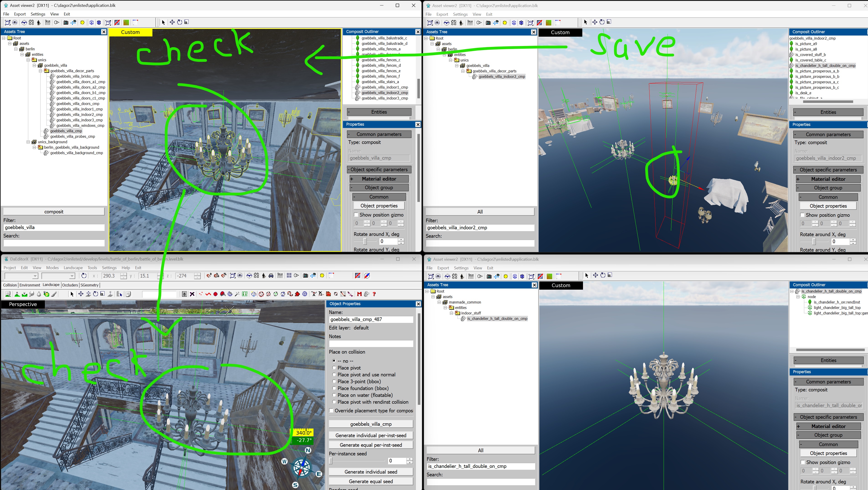
Task: Click the black X delete icon in DaEditorX
Action: point(192,294)
